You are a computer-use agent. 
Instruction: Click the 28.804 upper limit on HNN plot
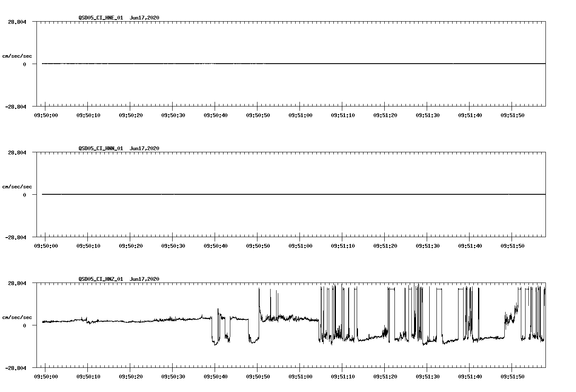17,152
